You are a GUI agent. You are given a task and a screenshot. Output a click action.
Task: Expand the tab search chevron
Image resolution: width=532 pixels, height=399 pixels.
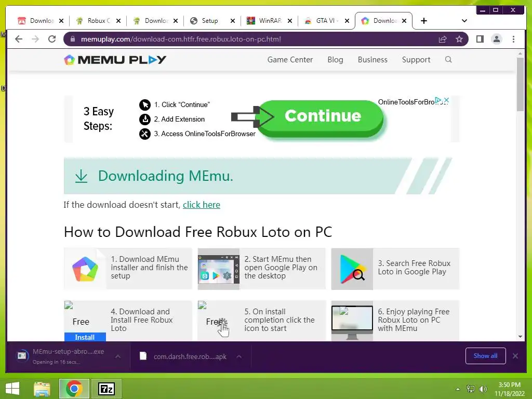pyautogui.click(x=464, y=21)
